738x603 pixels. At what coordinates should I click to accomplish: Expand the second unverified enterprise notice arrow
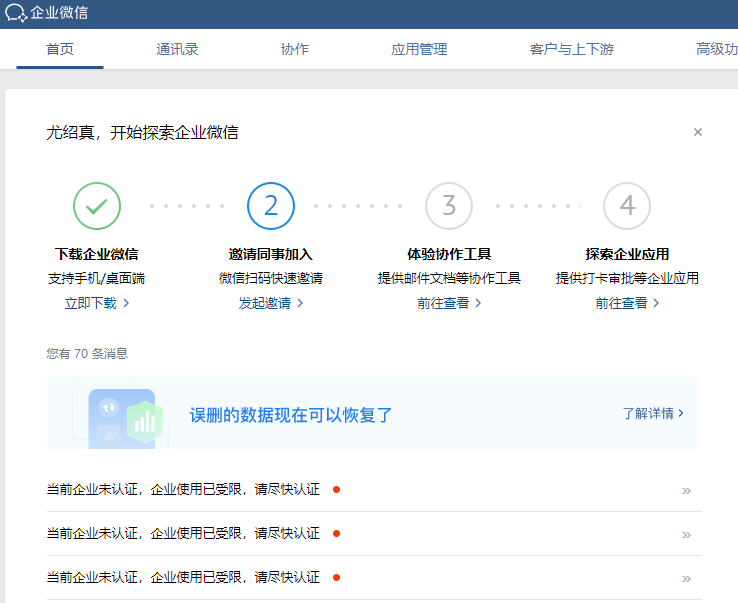coord(686,535)
